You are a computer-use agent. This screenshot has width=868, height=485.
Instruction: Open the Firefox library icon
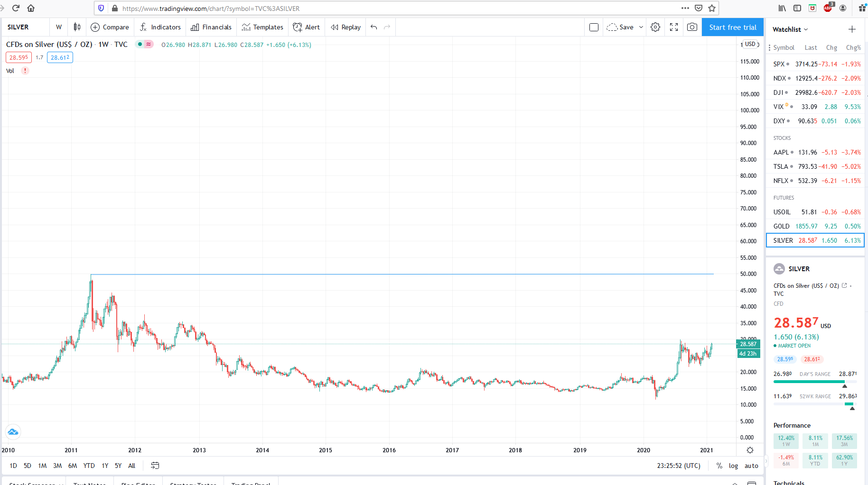(782, 8)
